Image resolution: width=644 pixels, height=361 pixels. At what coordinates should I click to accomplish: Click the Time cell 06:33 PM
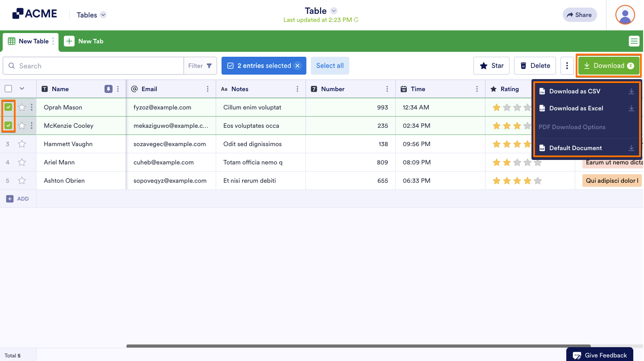440,180
